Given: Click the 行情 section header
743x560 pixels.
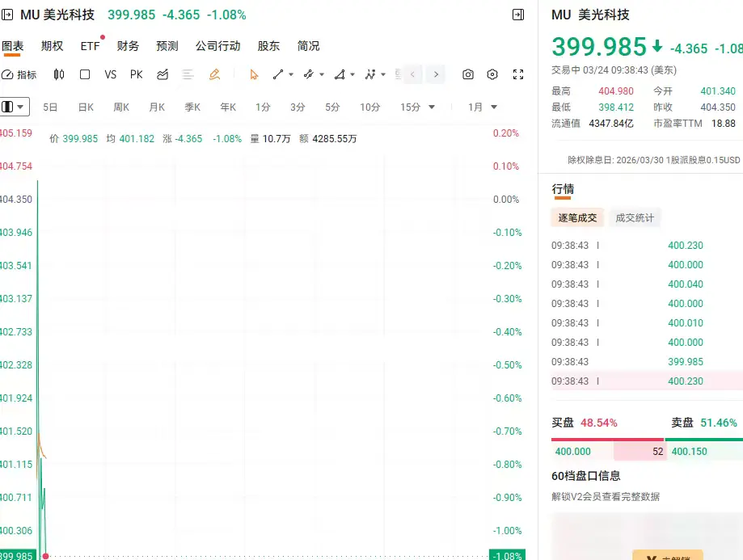Looking at the screenshot, I should pyautogui.click(x=563, y=189).
